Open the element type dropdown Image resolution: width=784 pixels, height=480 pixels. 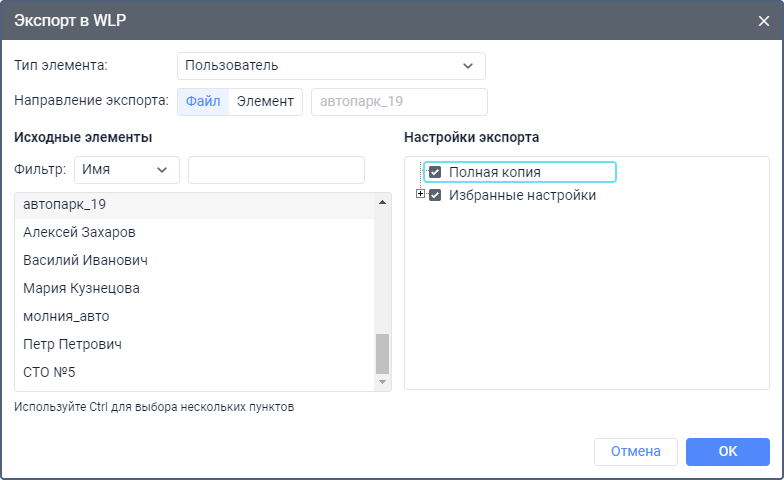coord(331,66)
